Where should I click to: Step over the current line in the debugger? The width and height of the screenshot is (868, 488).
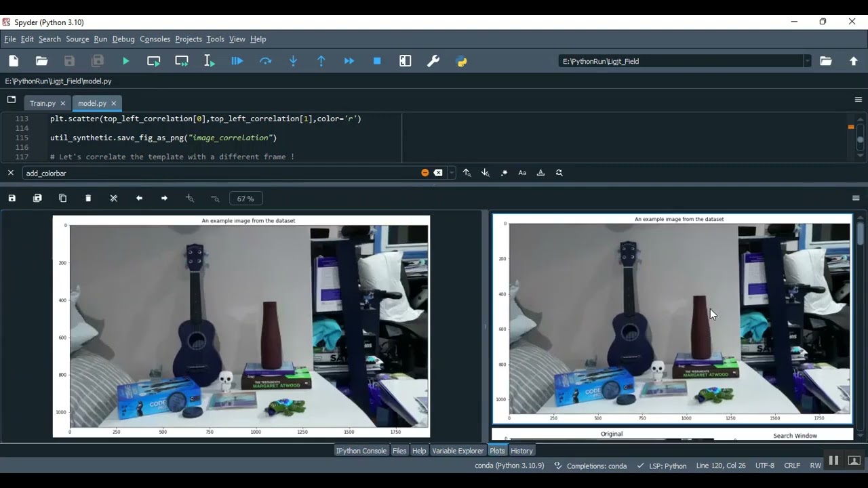265,61
